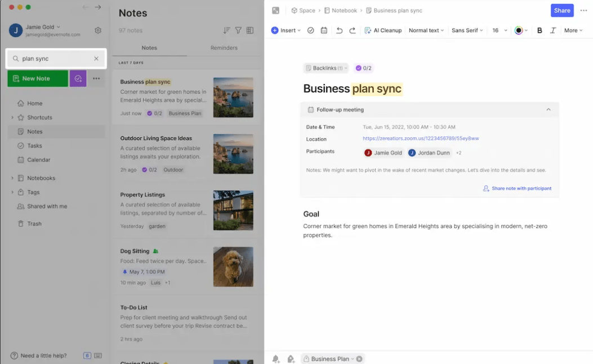
Task: Clear the 'plan sync' search with X
Action: coord(96,59)
